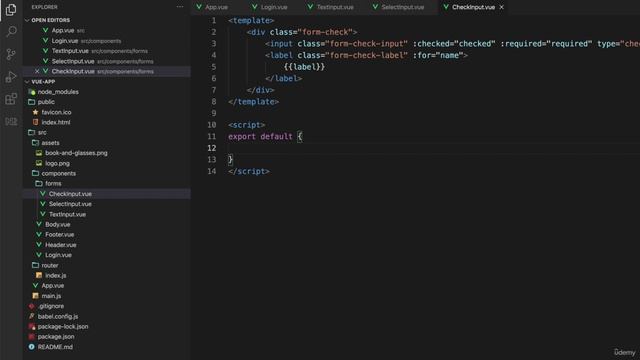This screenshot has width=640, height=360.
Task: Open package.json file
Action: pos(56,337)
